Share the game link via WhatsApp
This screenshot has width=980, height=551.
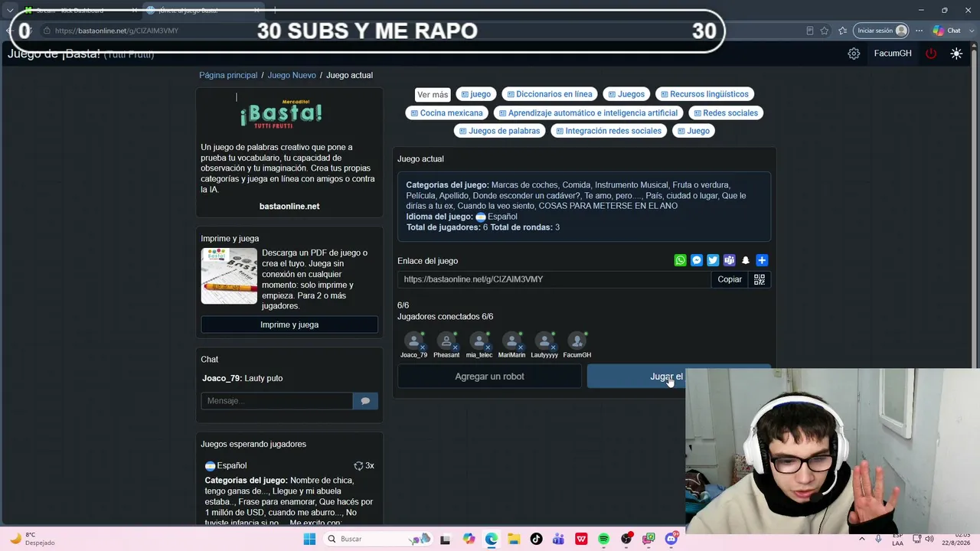pos(680,260)
